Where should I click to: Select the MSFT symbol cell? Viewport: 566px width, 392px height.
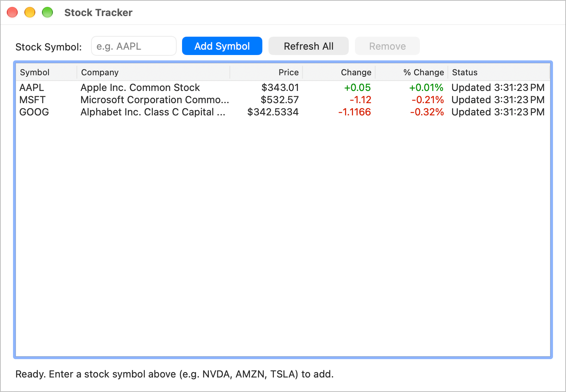point(33,100)
